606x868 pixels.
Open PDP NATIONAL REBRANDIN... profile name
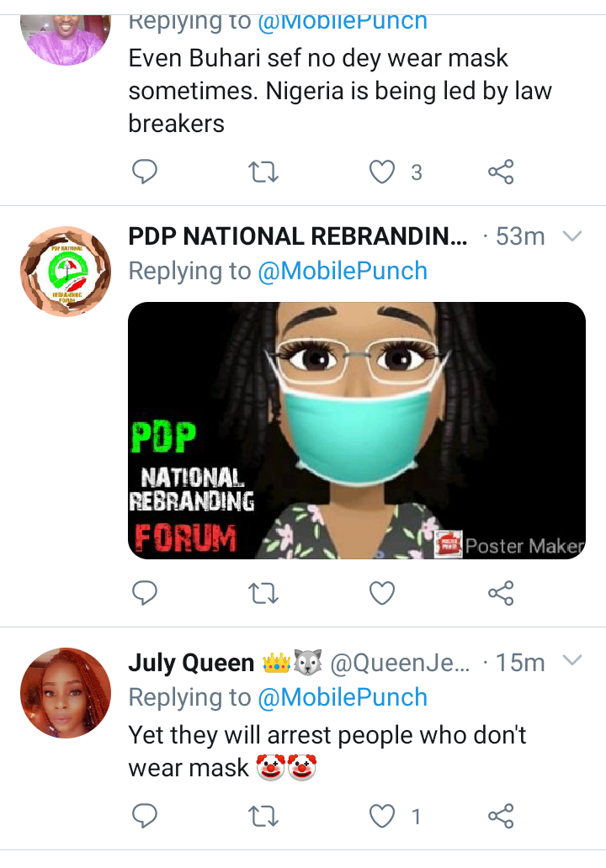(x=298, y=236)
